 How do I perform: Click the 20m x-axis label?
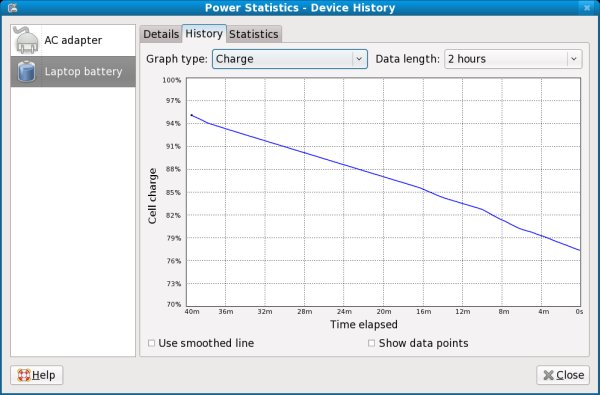384,312
